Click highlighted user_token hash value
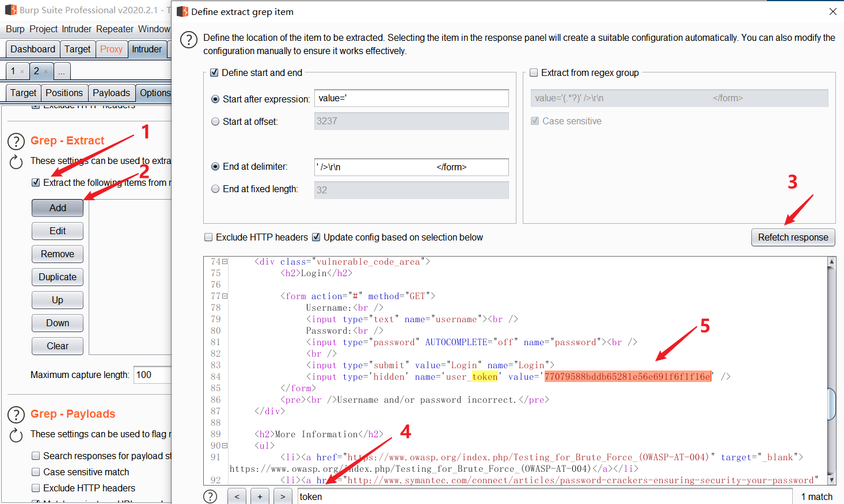 [628, 377]
